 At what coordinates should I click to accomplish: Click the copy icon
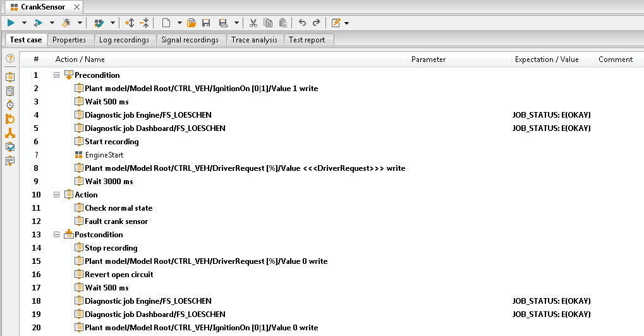(x=268, y=23)
